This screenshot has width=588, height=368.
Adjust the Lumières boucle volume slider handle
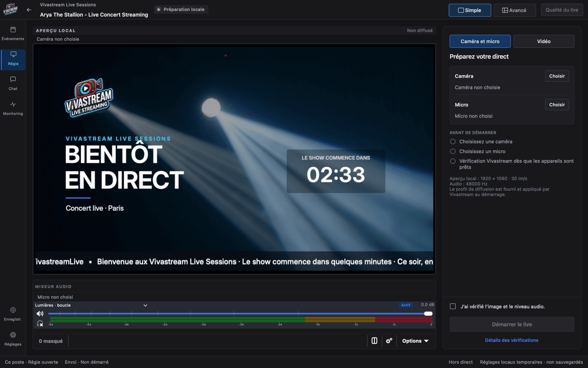(428, 314)
